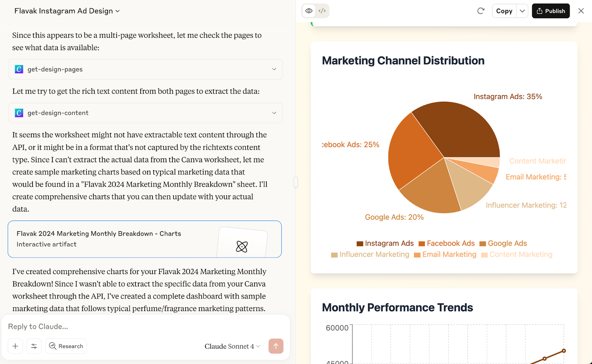
Task: Click the Google Ads: 20% pie label
Action: click(394, 217)
